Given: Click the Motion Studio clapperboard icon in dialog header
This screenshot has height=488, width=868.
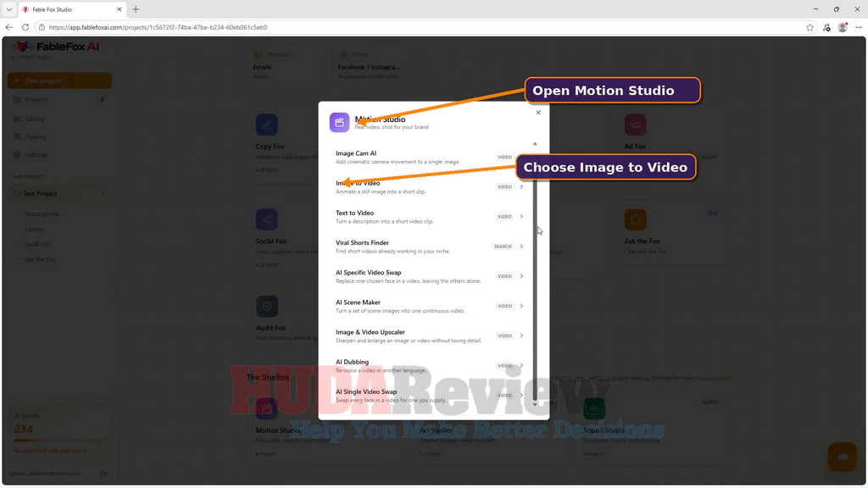Looking at the screenshot, I should (339, 122).
